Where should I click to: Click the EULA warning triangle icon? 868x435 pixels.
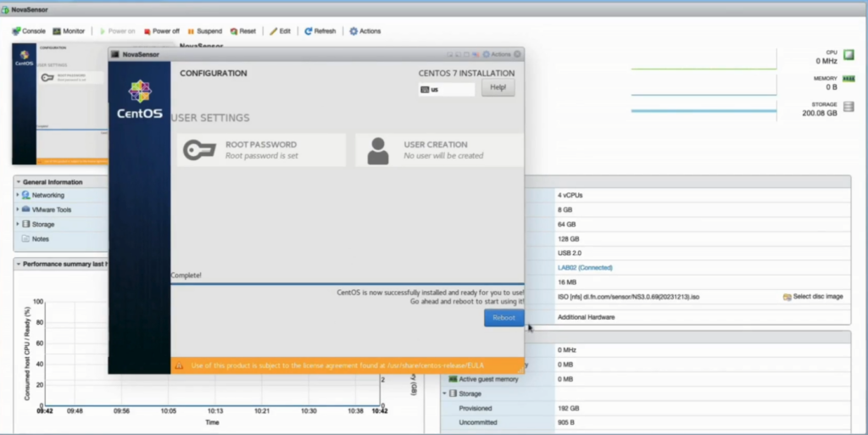pos(179,365)
